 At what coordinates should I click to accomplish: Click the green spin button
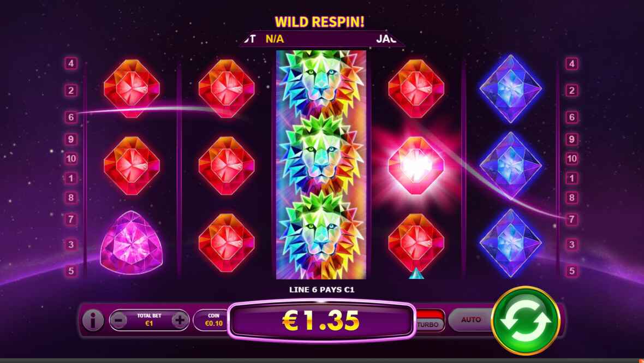coord(526,321)
